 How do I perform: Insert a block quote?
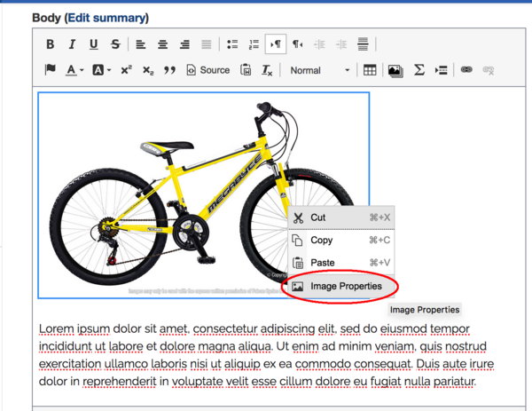click(x=168, y=70)
